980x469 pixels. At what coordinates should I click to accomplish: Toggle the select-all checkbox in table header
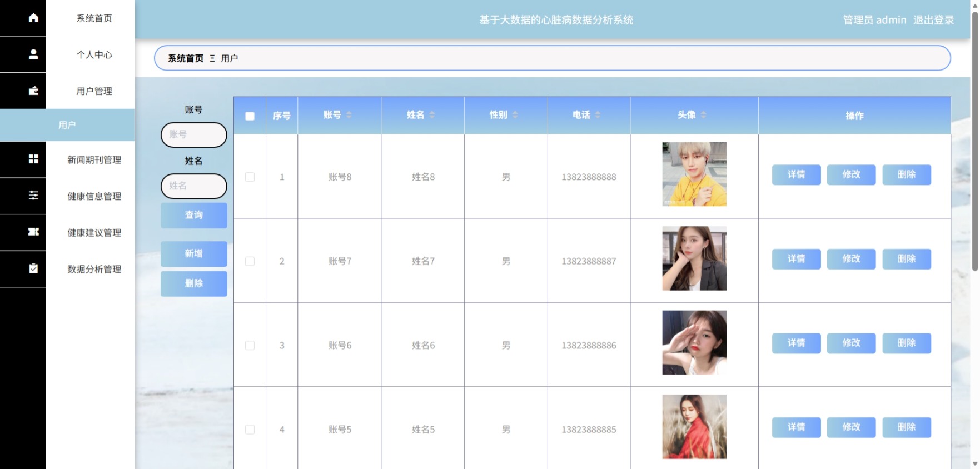(250, 116)
